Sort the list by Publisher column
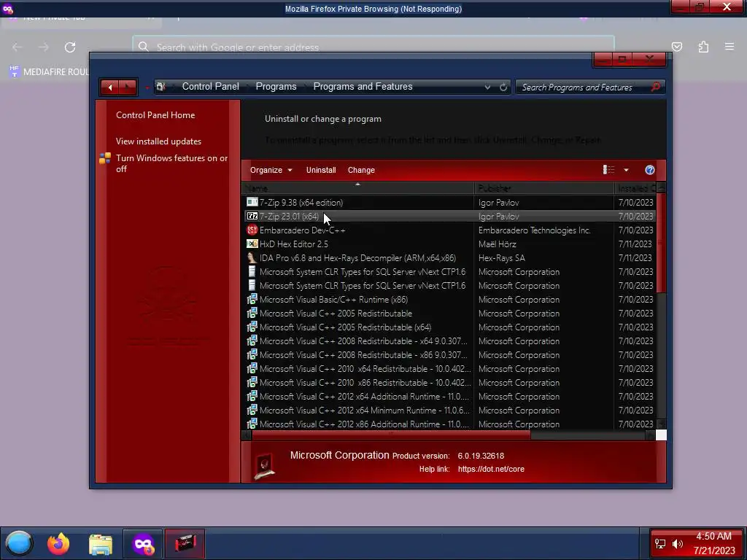 click(x=544, y=188)
